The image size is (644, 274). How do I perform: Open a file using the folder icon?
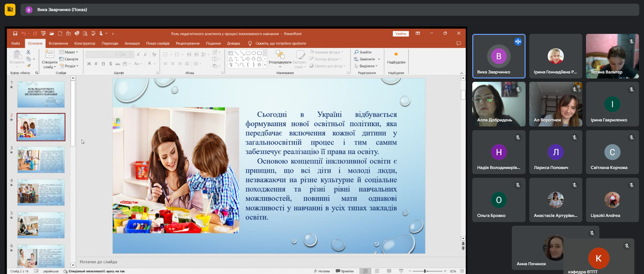click(x=52, y=34)
